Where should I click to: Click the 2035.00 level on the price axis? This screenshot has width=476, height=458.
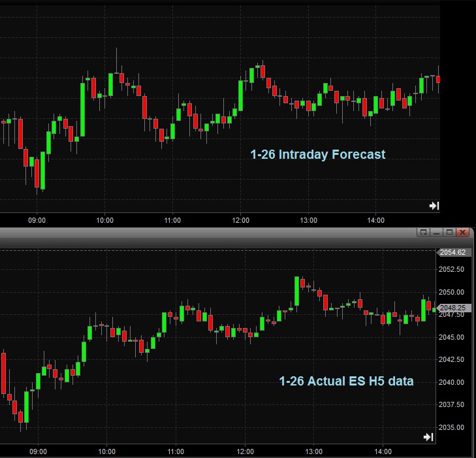[452, 427]
